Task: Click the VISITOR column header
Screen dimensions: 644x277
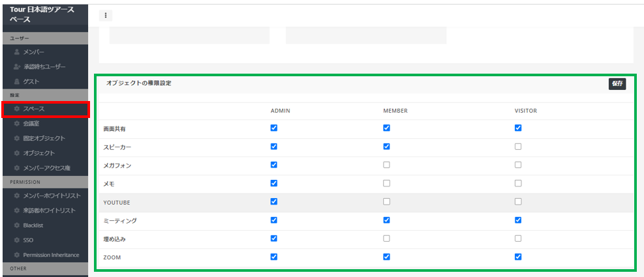Action: coord(526,111)
